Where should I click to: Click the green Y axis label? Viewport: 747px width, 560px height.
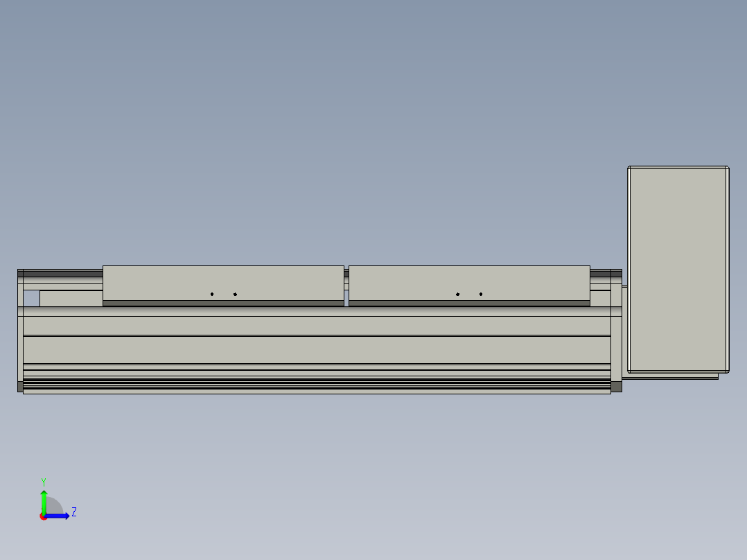43,481
